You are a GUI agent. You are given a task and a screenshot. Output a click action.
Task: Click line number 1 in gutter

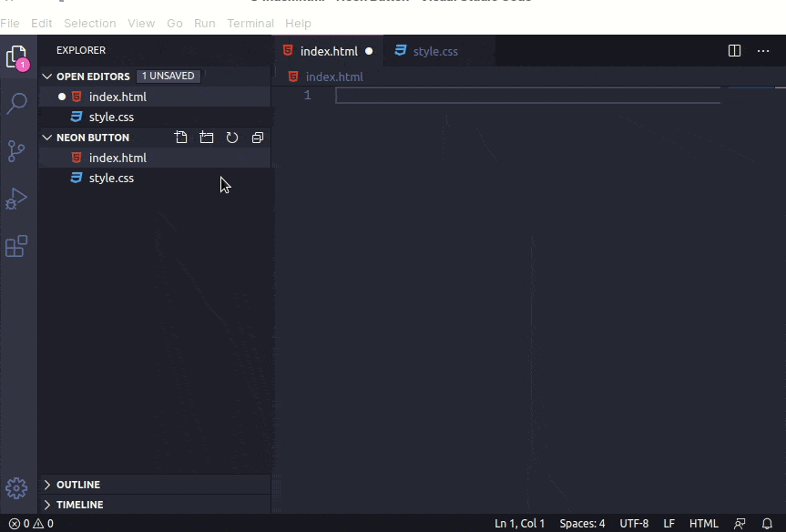click(x=307, y=96)
